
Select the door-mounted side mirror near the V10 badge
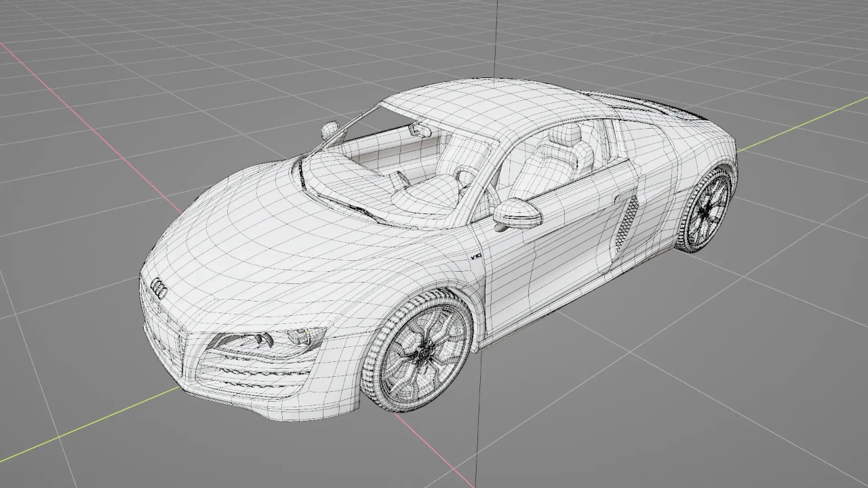coord(517,213)
